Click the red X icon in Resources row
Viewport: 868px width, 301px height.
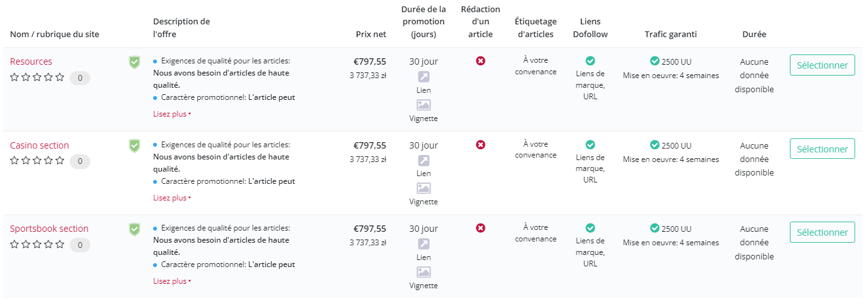pos(480,61)
